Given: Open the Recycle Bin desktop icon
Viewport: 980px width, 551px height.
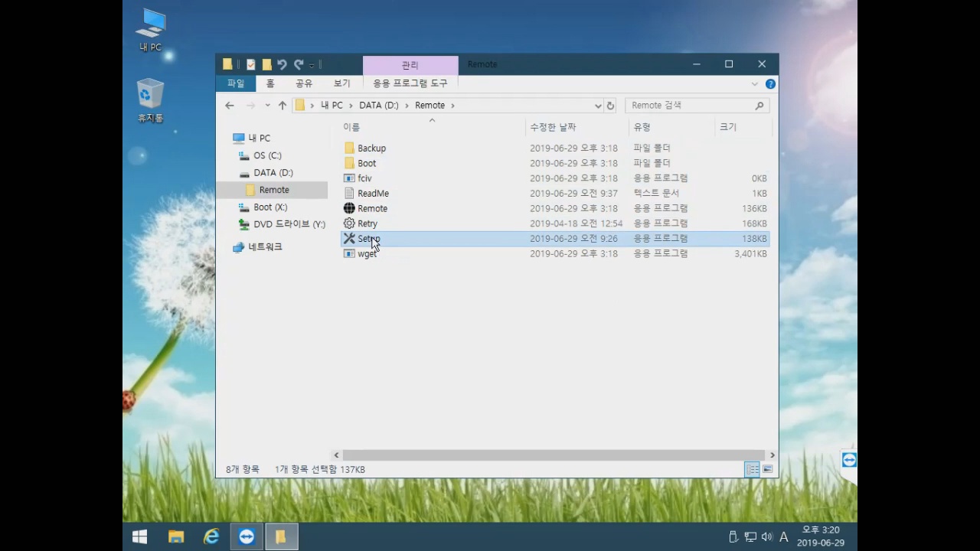Looking at the screenshot, I should 150,100.
